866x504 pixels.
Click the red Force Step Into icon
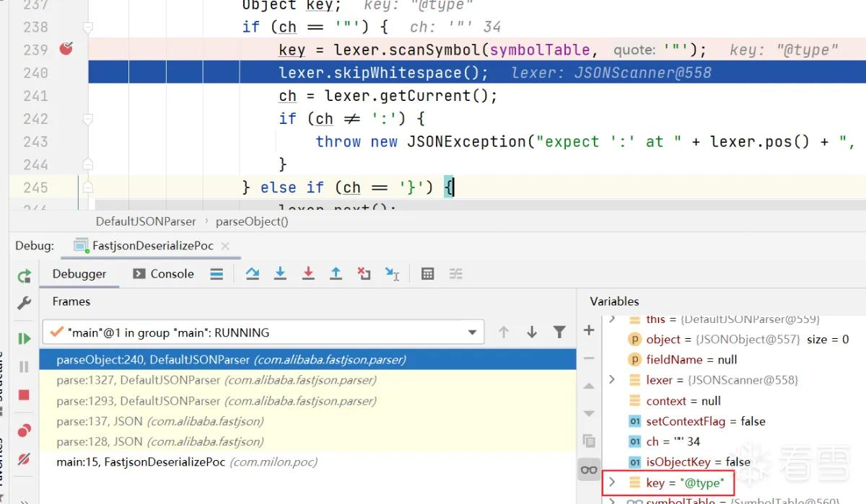click(308, 273)
